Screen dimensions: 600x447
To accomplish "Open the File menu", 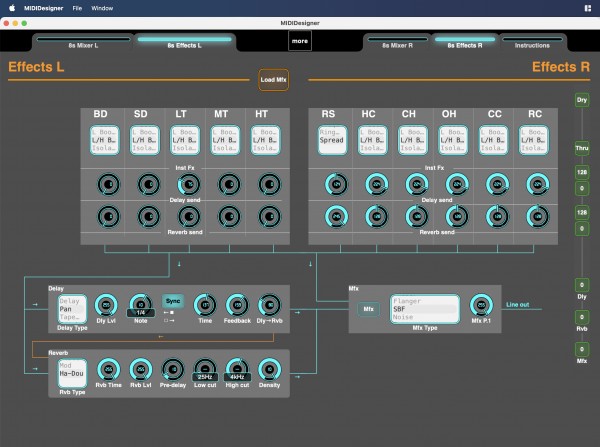I will coord(77,8).
